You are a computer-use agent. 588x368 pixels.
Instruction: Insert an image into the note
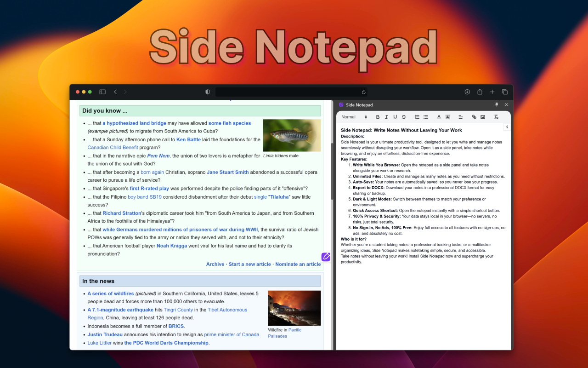coord(483,117)
